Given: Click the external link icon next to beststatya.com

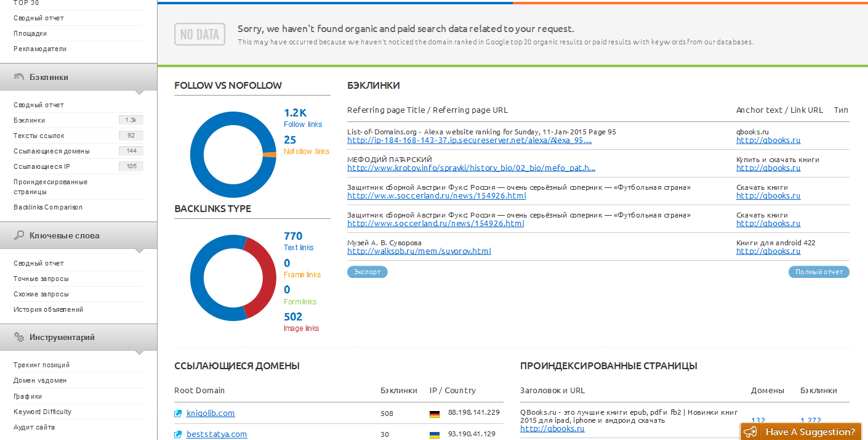Looking at the screenshot, I should pos(179,434).
